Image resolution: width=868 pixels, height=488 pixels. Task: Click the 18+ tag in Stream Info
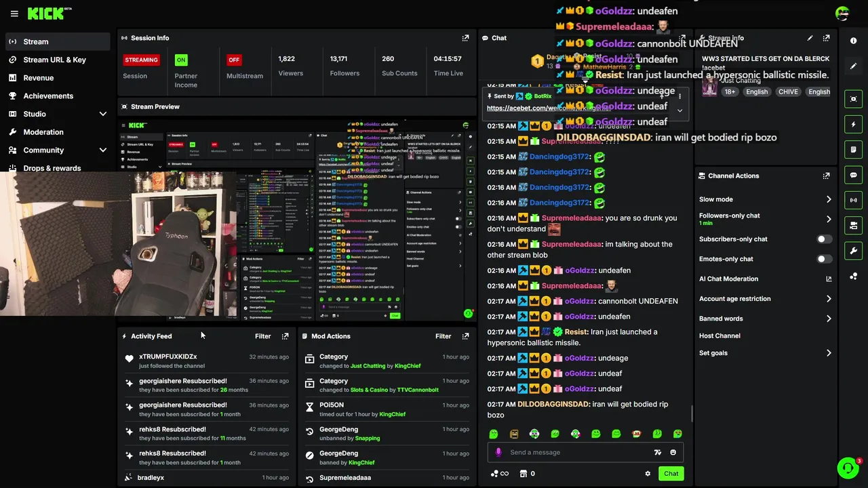(729, 91)
